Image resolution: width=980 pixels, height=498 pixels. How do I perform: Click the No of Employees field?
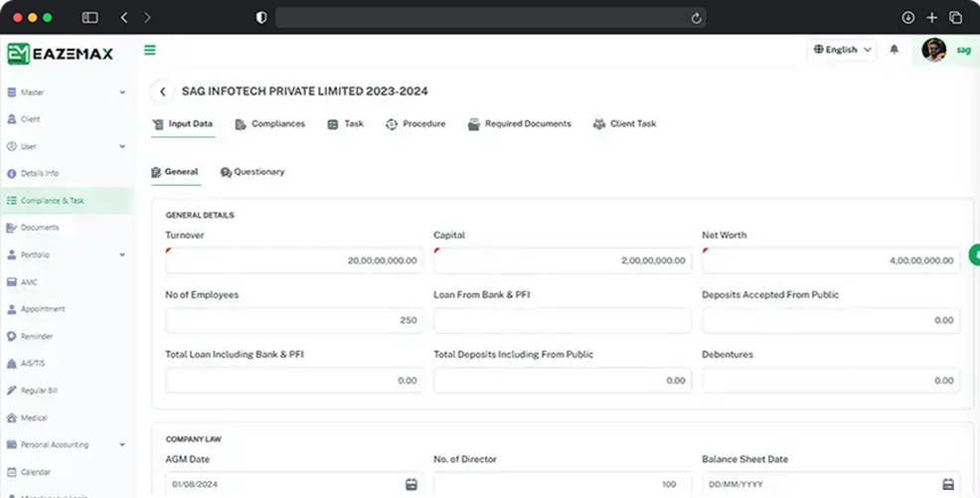294,320
